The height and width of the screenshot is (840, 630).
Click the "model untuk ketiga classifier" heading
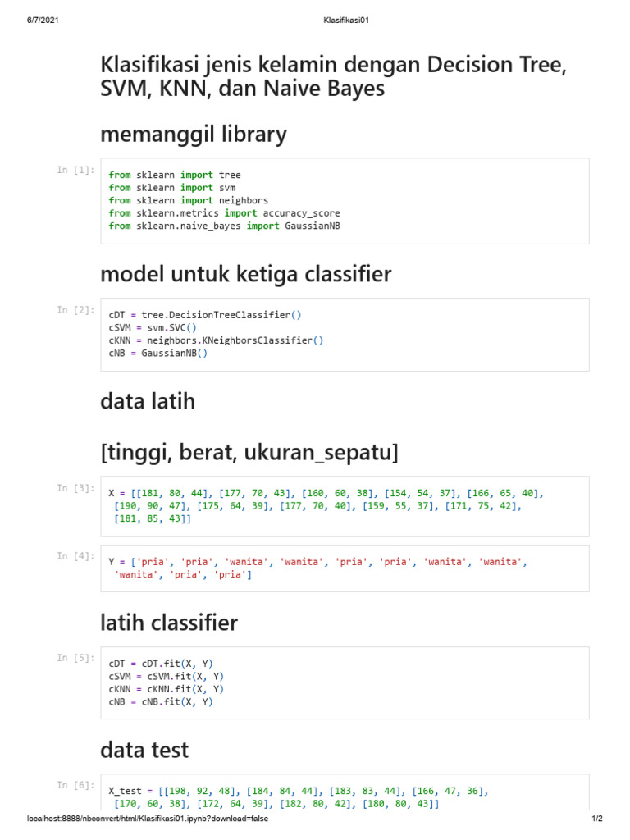[245, 274]
